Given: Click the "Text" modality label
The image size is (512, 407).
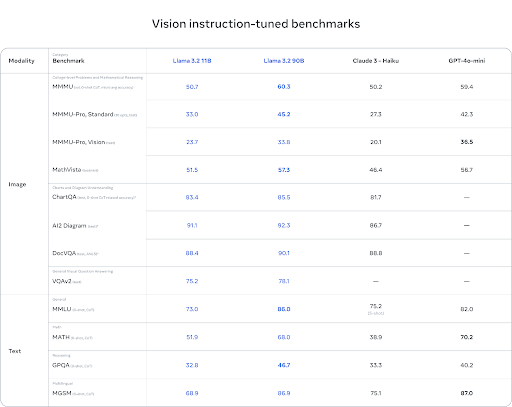Looking at the screenshot, I should click(15, 351).
